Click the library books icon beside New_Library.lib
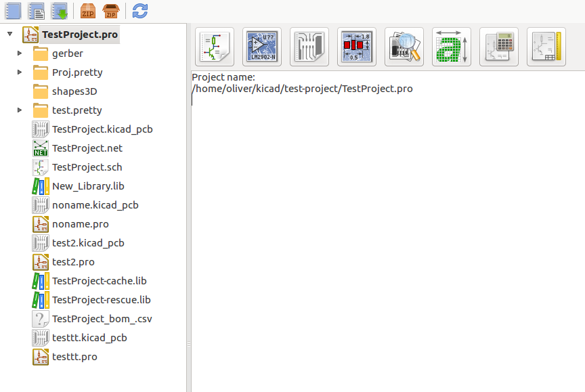 [41, 186]
